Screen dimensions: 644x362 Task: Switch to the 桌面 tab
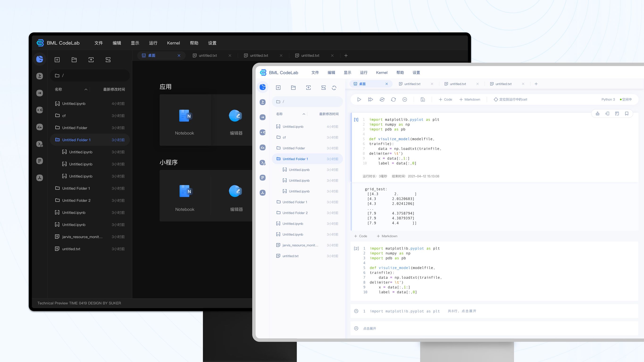coord(363,84)
